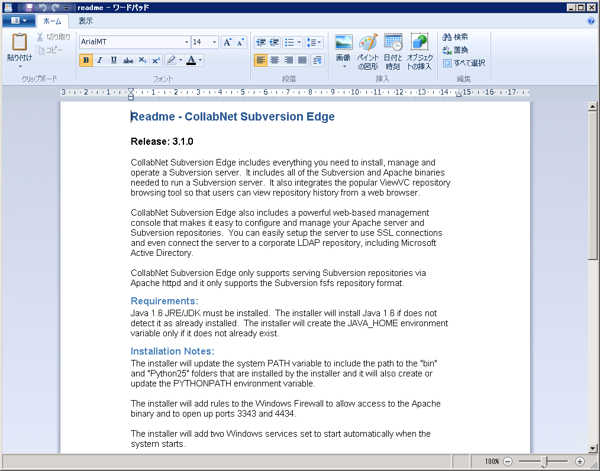Open the WordPad file menu button
This screenshot has height=471, width=600.
click(x=18, y=21)
